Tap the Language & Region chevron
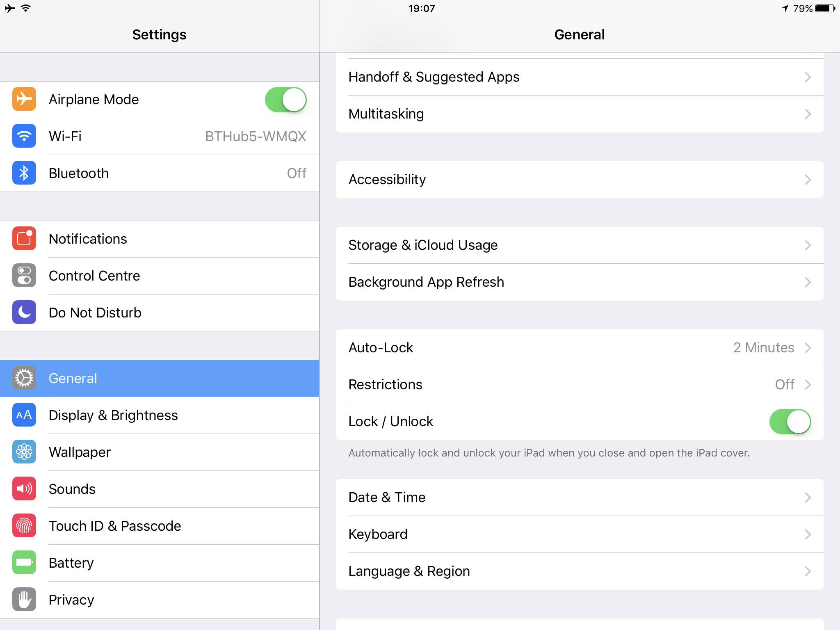This screenshot has width=840, height=630. (808, 571)
